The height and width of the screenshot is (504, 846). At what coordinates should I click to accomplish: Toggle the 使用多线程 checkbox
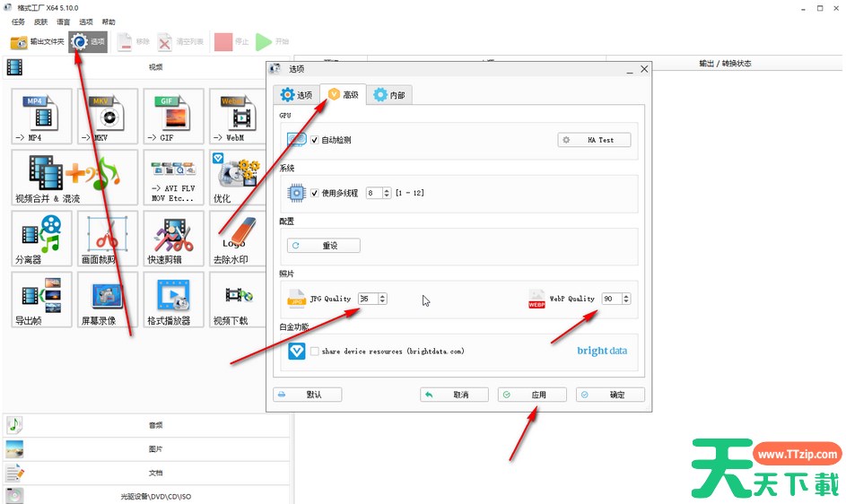pos(315,193)
